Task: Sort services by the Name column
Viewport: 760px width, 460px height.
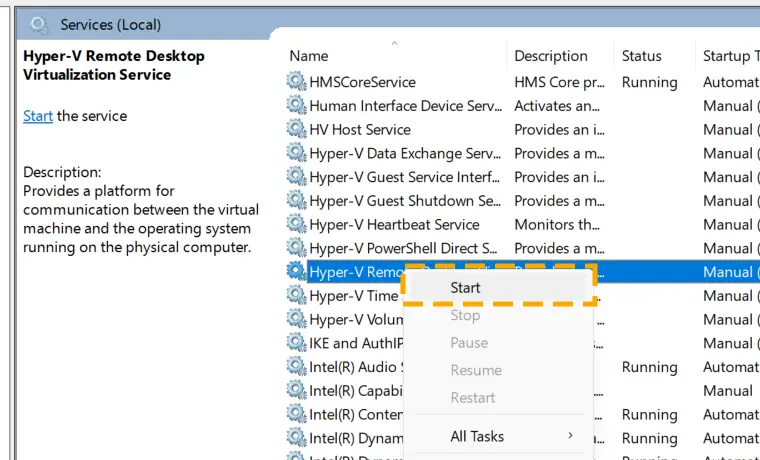Action: (396, 56)
